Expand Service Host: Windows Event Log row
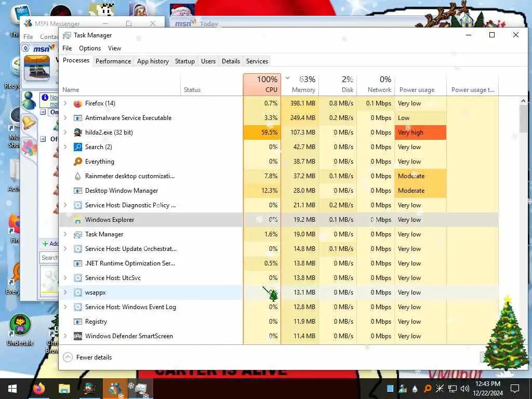 pos(65,307)
